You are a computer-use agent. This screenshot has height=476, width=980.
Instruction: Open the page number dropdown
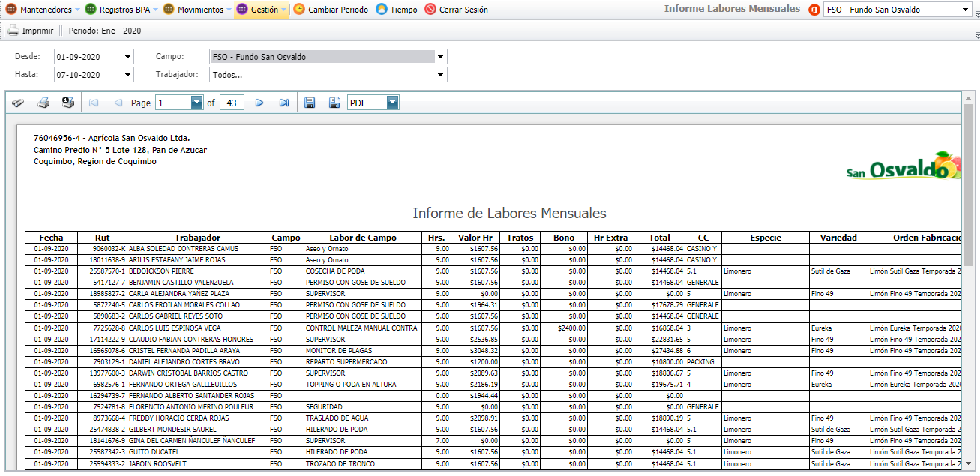pyautogui.click(x=197, y=103)
